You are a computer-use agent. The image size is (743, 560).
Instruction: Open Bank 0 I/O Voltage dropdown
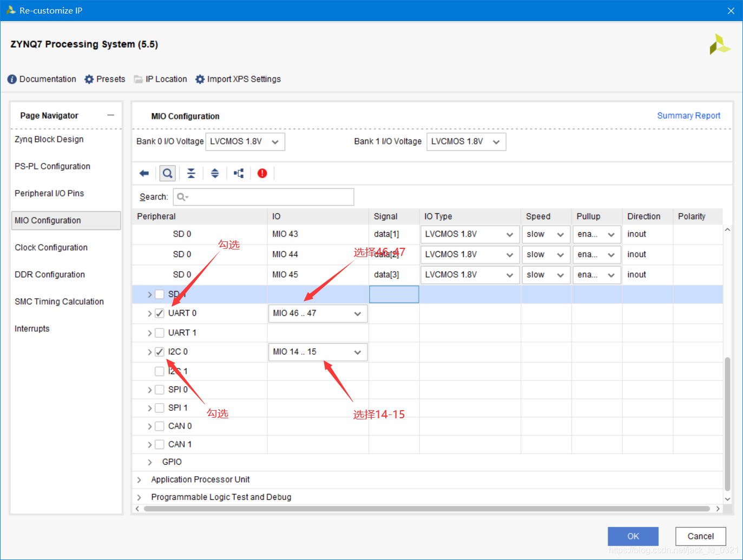245,142
